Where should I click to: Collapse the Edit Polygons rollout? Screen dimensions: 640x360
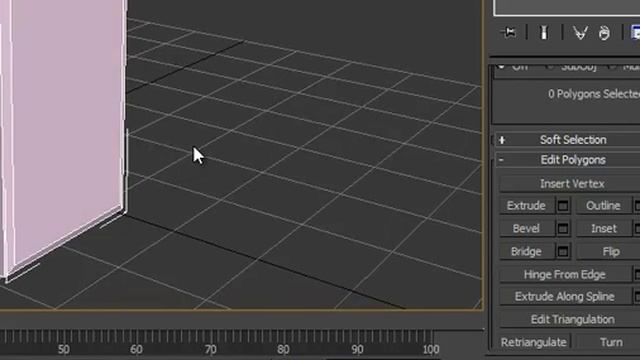pos(568,160)
